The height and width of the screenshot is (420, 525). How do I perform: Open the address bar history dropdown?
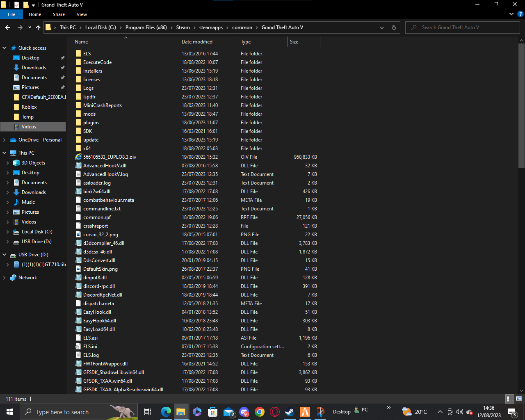pyautogui.click(x=382, y=27)
